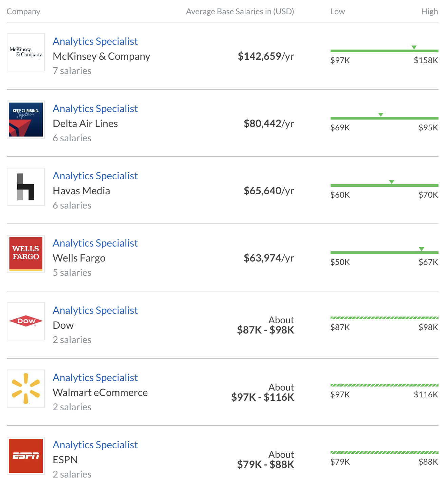Screen dimensions: 448x485
Task: Click the Delta Air Lines salary range bar
Action: click(x=385, y=118)
